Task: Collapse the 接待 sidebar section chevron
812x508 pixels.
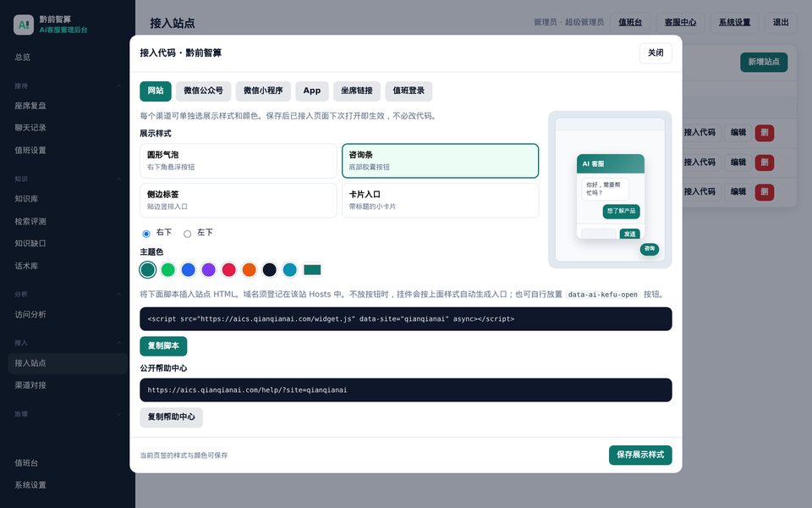Action: 118,86
